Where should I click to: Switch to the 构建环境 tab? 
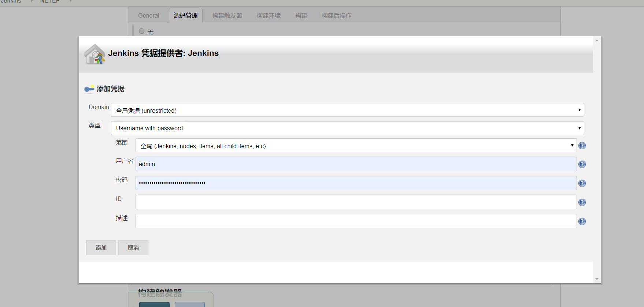269,15
